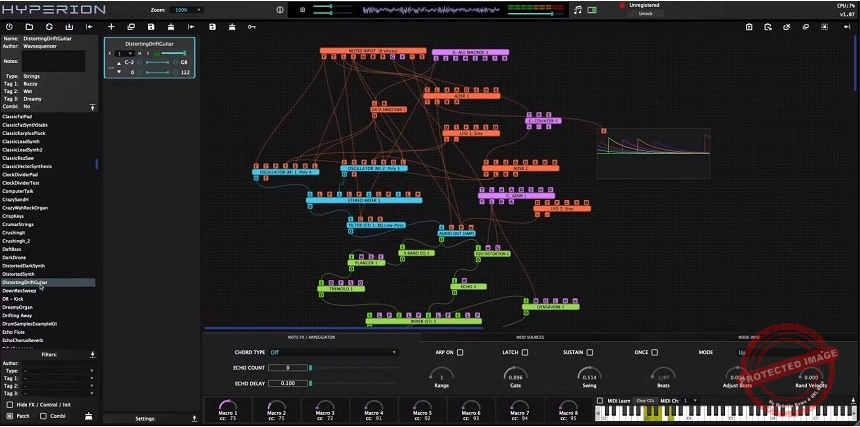Open the CHORD TYPE dropdown
Screen dimensions: 860x427
(333, 352)
